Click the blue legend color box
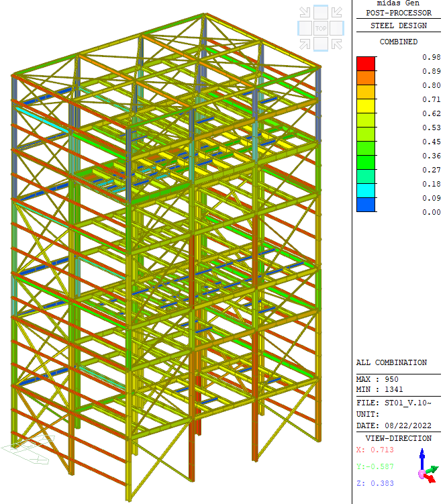Image resolution: width=445 pixels, height=504 pixels. (366, 205)
